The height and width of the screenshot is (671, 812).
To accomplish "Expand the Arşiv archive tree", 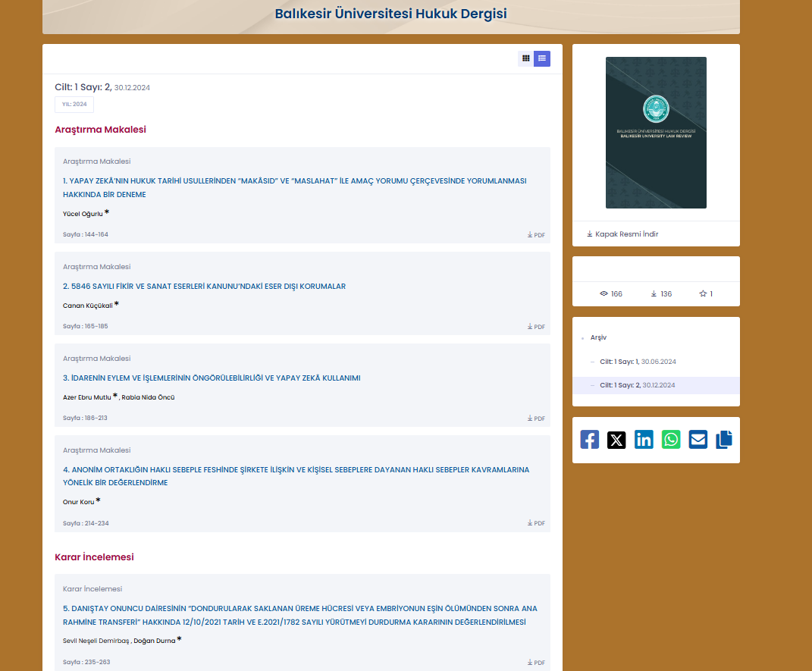I will [x=598, y=337].
